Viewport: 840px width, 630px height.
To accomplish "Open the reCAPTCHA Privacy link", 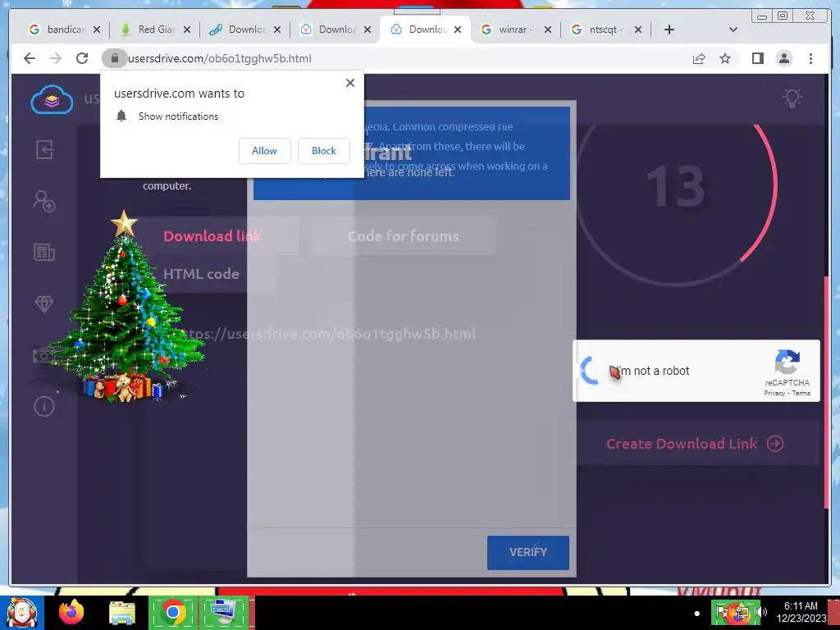I will pos(774,393).
